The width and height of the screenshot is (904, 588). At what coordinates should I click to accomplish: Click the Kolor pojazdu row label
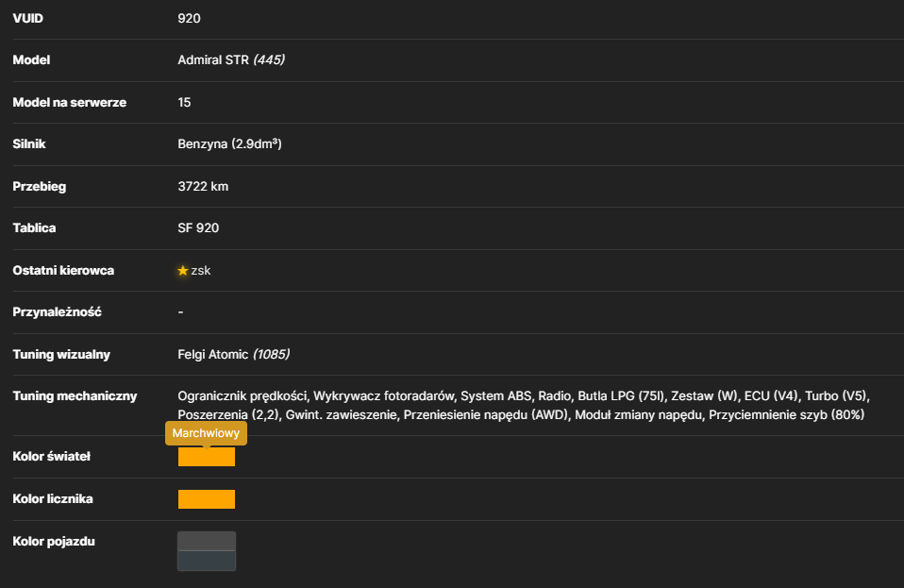point(54,542)
